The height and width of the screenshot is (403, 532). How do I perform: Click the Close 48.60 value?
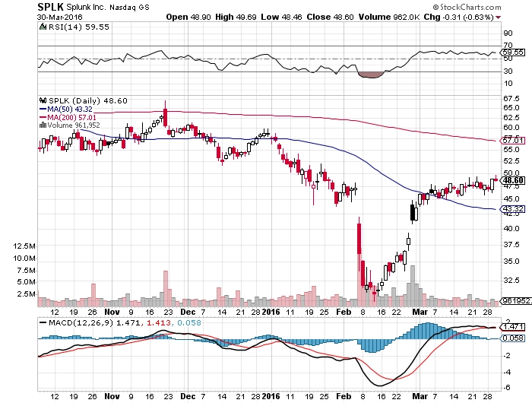[330, 17]
